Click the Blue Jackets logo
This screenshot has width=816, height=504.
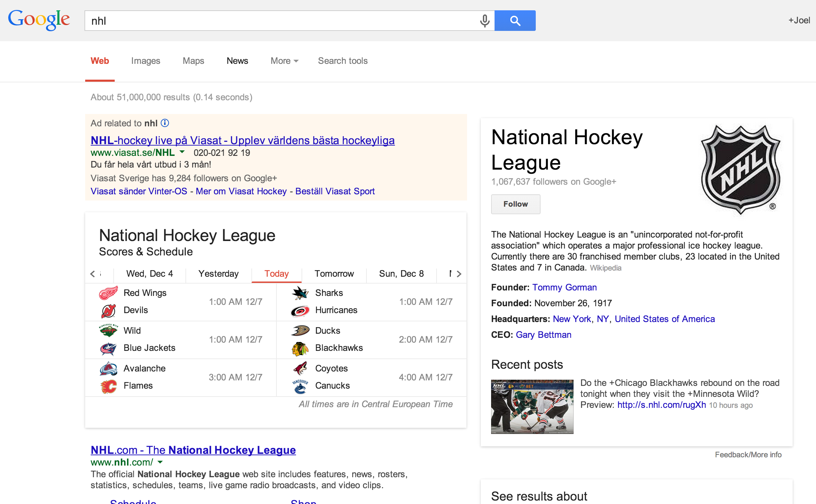109,348
